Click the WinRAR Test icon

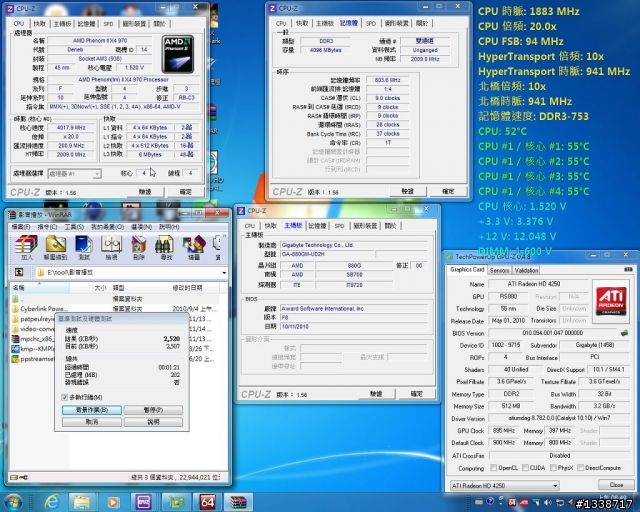[x=83, y=246]
